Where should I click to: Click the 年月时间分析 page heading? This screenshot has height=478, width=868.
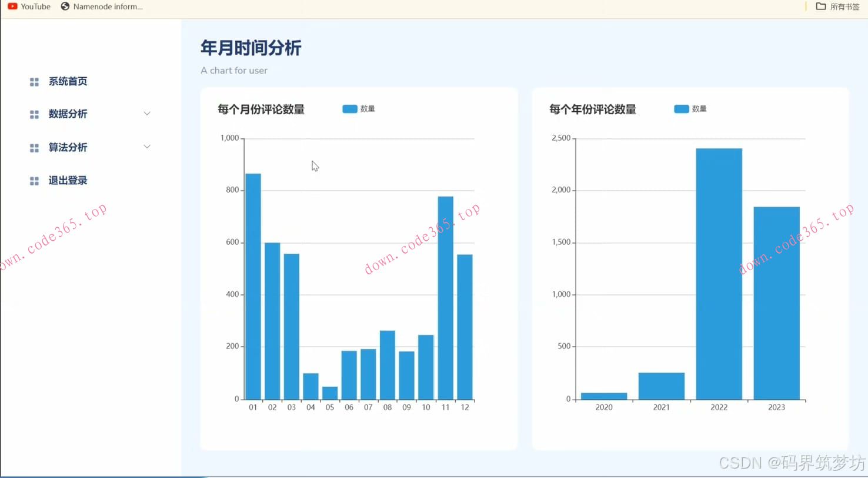251,48
